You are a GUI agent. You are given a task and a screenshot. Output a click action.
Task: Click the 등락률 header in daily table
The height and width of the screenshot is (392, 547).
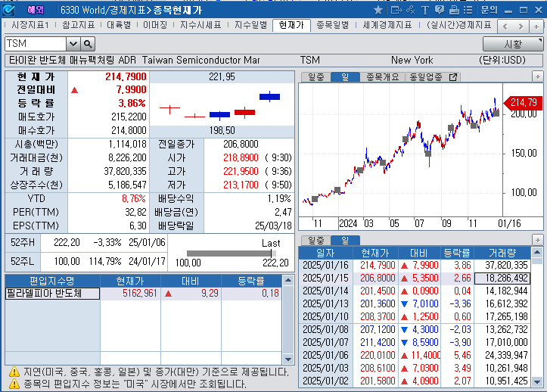click(x=457, y=253)
